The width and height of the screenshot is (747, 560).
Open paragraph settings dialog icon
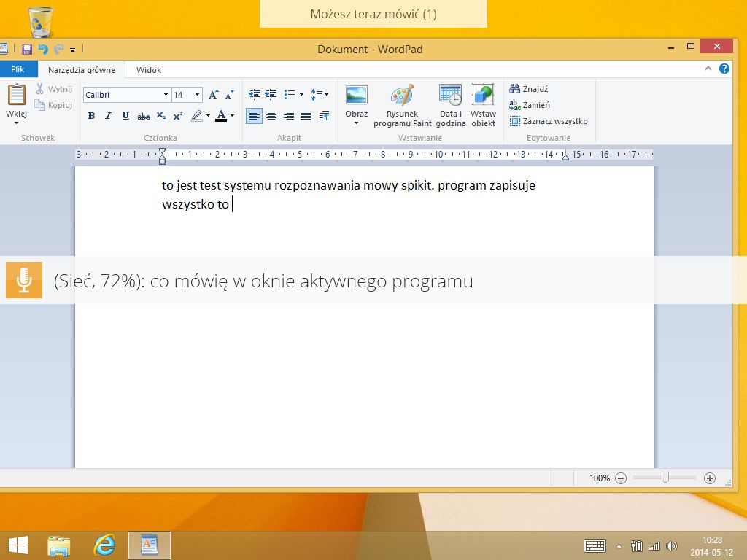coord(324,116)
